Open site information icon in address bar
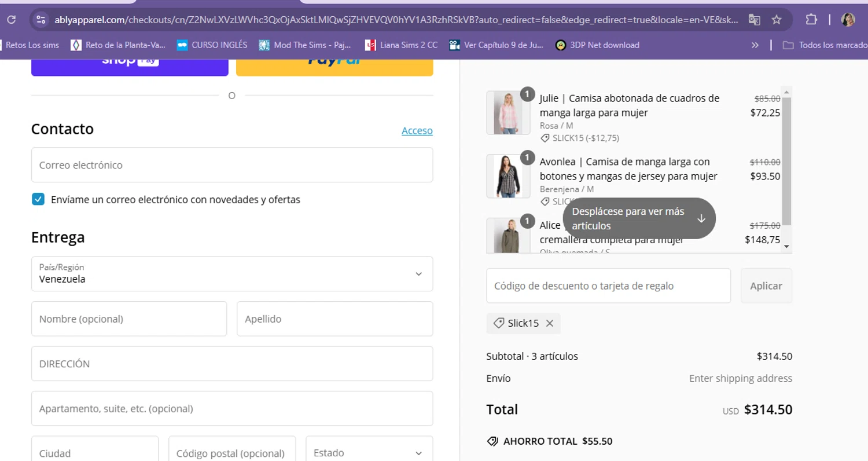The height and width of the screenshot is (461, 868). pos(41,20)
